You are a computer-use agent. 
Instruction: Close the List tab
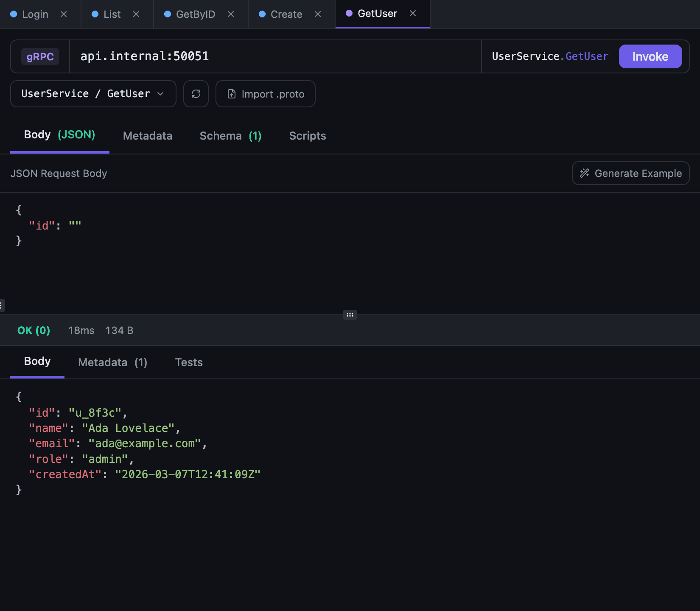pos(136,14)
